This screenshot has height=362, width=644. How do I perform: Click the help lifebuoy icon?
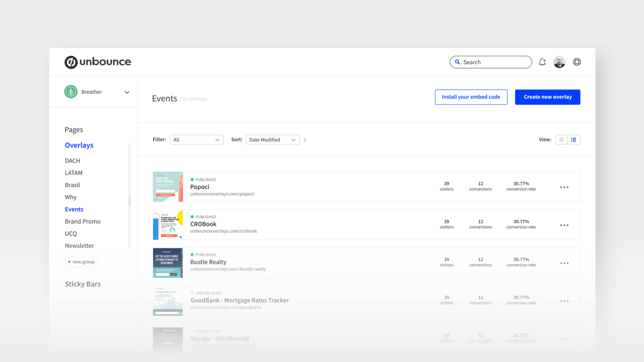coord(577,62)
